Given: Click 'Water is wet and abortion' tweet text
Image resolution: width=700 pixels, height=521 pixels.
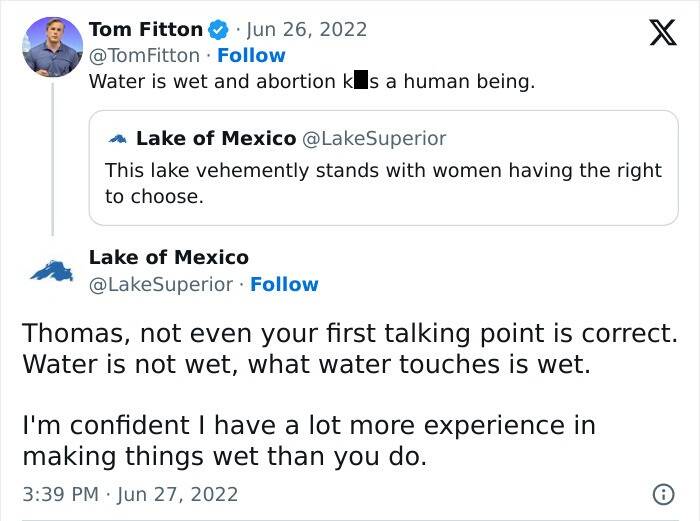Looking at the screenshot, I should (312, 81).
